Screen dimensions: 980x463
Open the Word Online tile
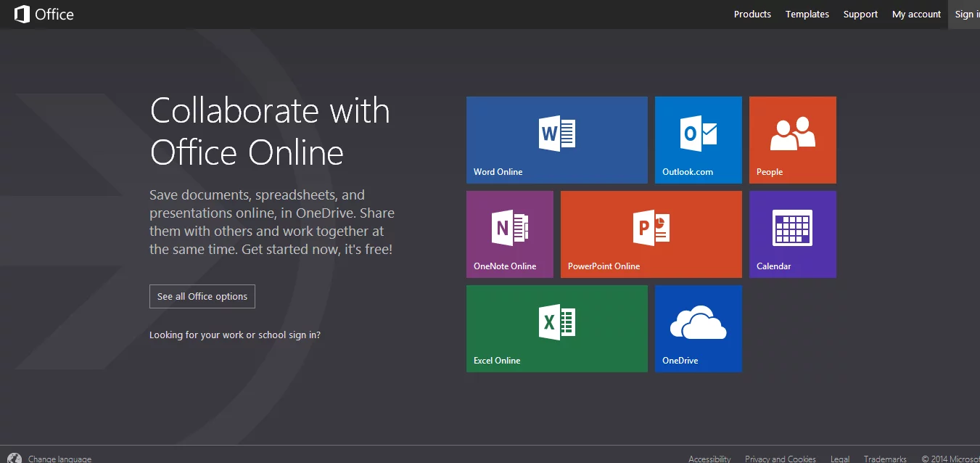pos(556,139)
